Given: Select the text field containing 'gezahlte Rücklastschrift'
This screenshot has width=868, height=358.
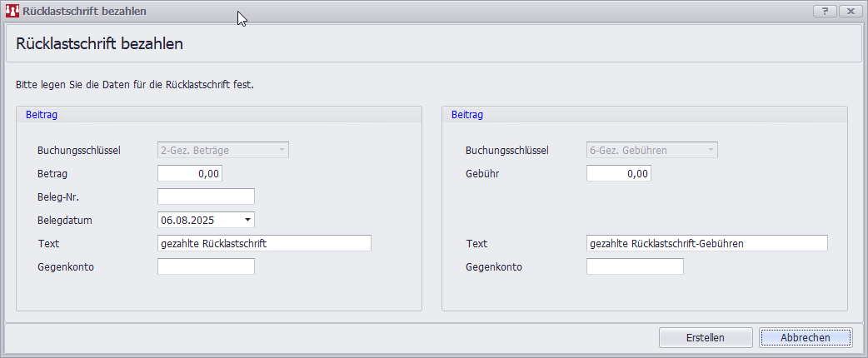Looking at the screenshot, I should click(263, 243).
